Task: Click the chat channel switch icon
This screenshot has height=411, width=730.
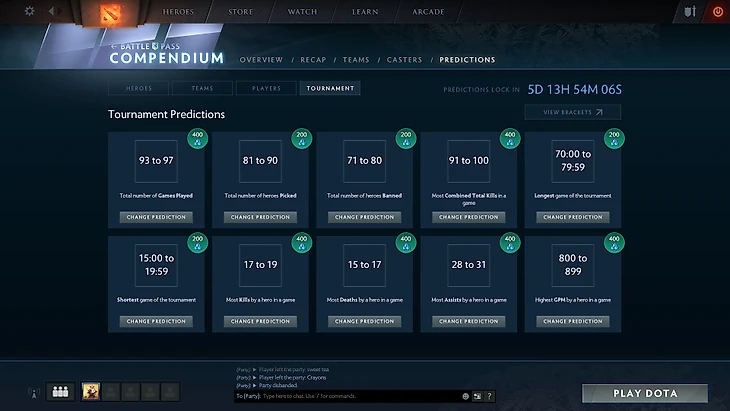Action: (477, 396)
